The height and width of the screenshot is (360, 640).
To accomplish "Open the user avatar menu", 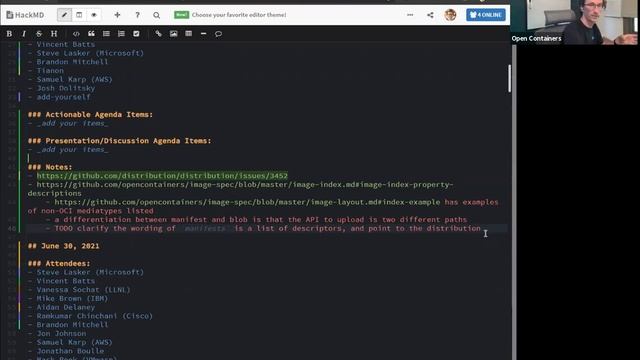I will pyautogui.click(x=450, y=15).
